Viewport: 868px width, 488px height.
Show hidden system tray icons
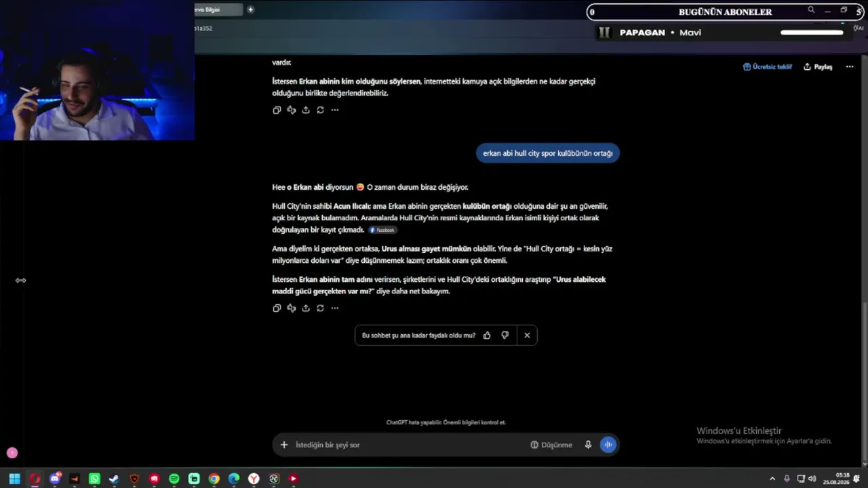772,479
